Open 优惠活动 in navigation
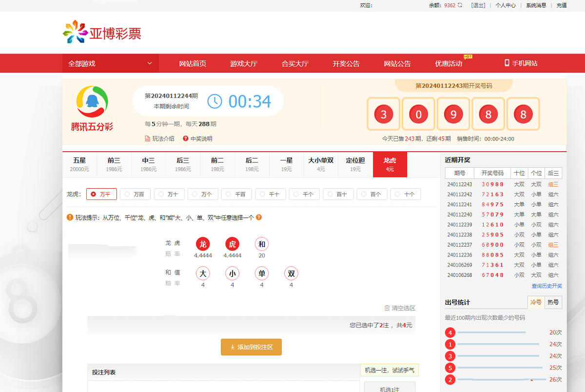Viewport: 585px width, 392px height. click(448, 63)
